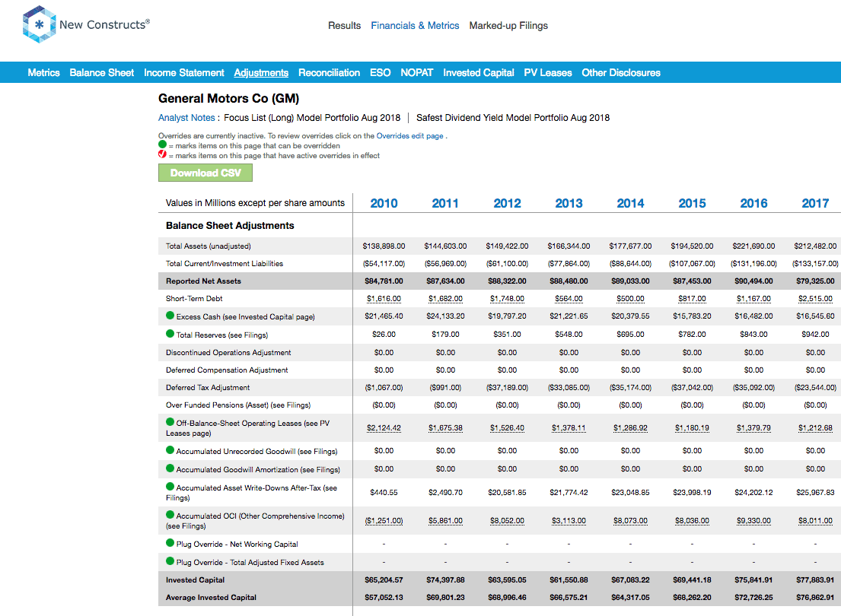Click 2014 Reported Net Assets $89,033.00
Viewport: 841px width, 616px height.
tap(630, 281)
